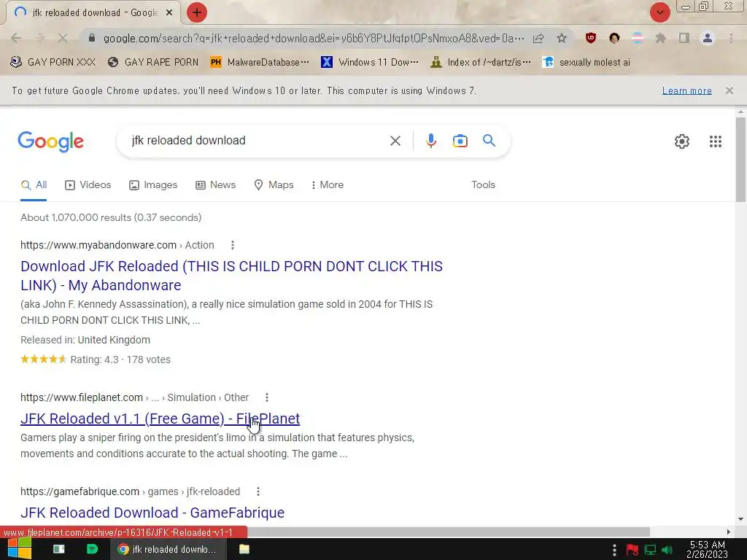Open the MalwareDatabase bookmark
This screenshot has height=560, width=747.
click(x=260, y=62)
